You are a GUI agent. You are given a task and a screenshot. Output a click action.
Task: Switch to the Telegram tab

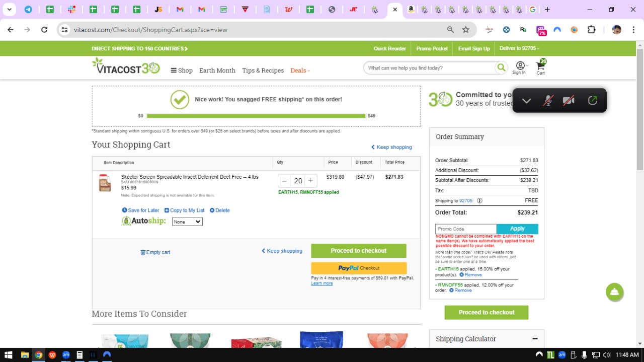click(x=28, y=10)
